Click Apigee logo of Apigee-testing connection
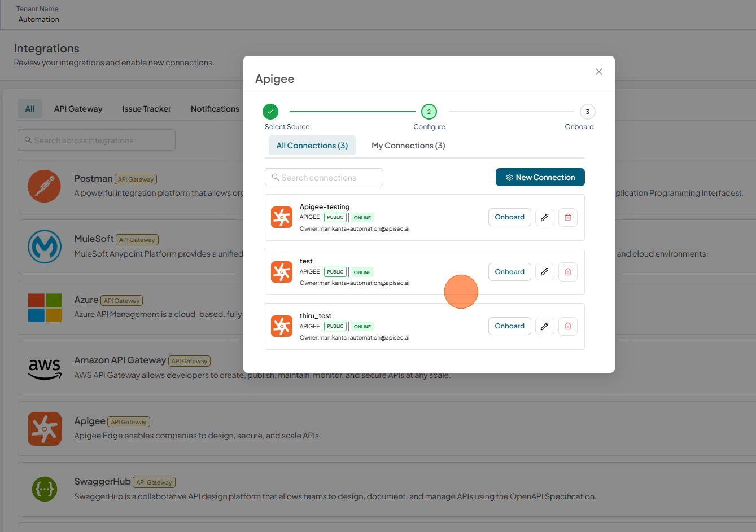Viewport: 756px width, 532px height. (282, 217)
